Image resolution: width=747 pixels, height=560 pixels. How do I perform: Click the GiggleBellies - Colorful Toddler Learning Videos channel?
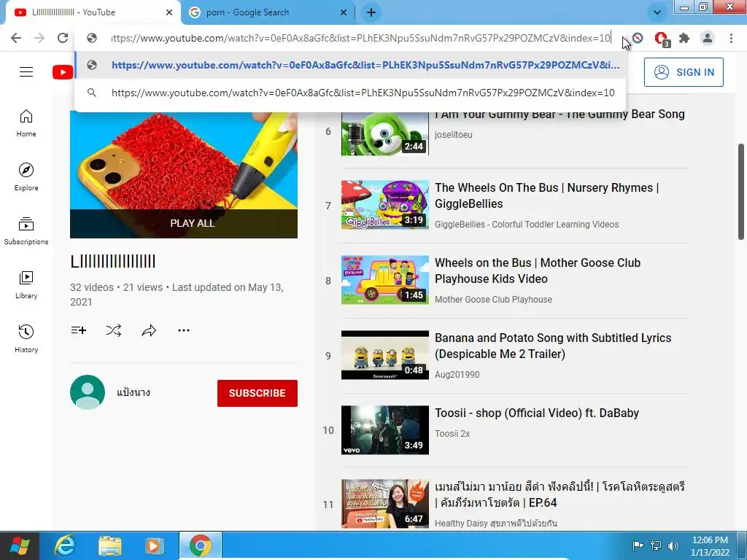coord(527,225)
